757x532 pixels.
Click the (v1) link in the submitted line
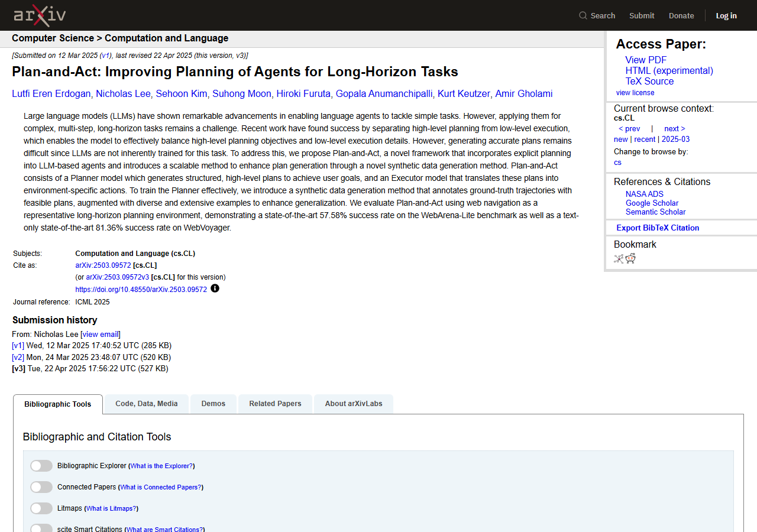tap(106, 56)
